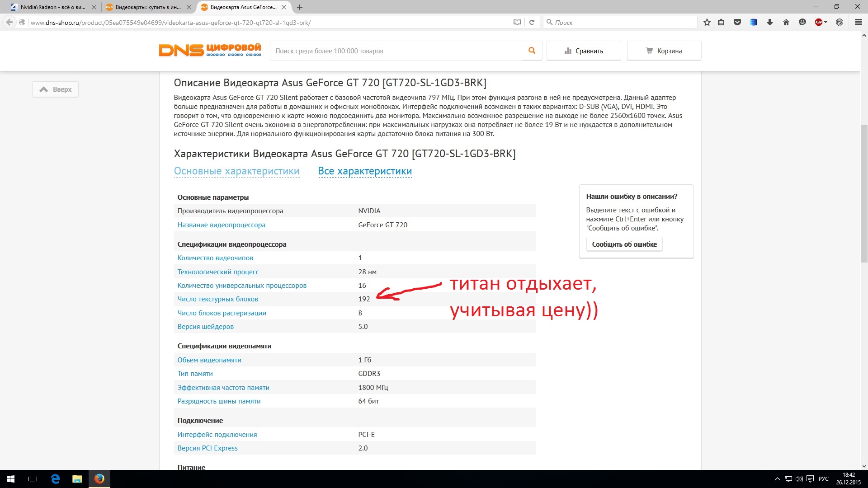Screen dimensions: 868x488
Task: Open the Pocket save icon
Action: point(737,22)
